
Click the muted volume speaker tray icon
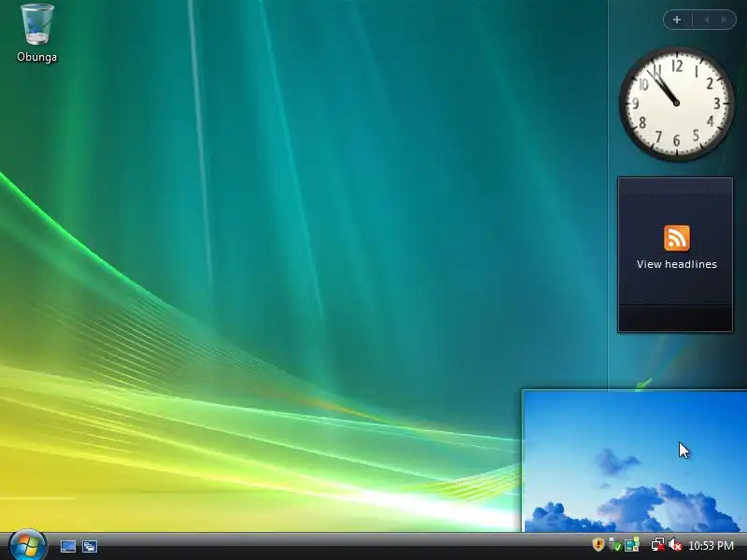click(x=674, y=545)
